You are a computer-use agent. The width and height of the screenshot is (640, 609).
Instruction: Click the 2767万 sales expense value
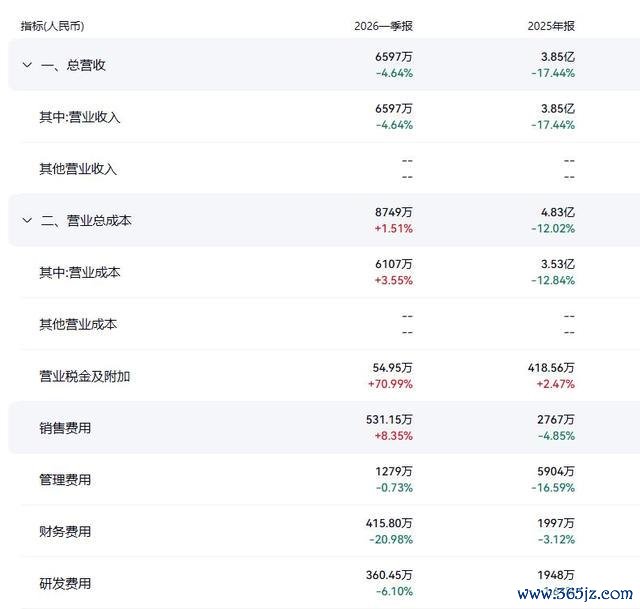coord(556,420)
